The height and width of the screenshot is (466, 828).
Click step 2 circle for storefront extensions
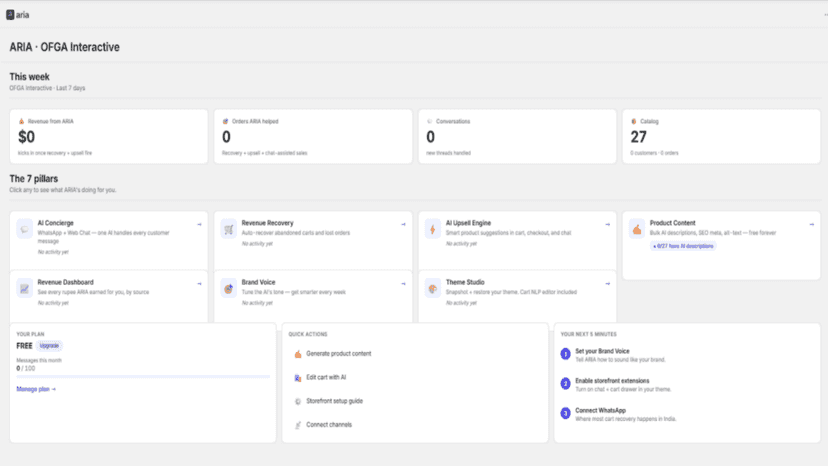[566, 384]
